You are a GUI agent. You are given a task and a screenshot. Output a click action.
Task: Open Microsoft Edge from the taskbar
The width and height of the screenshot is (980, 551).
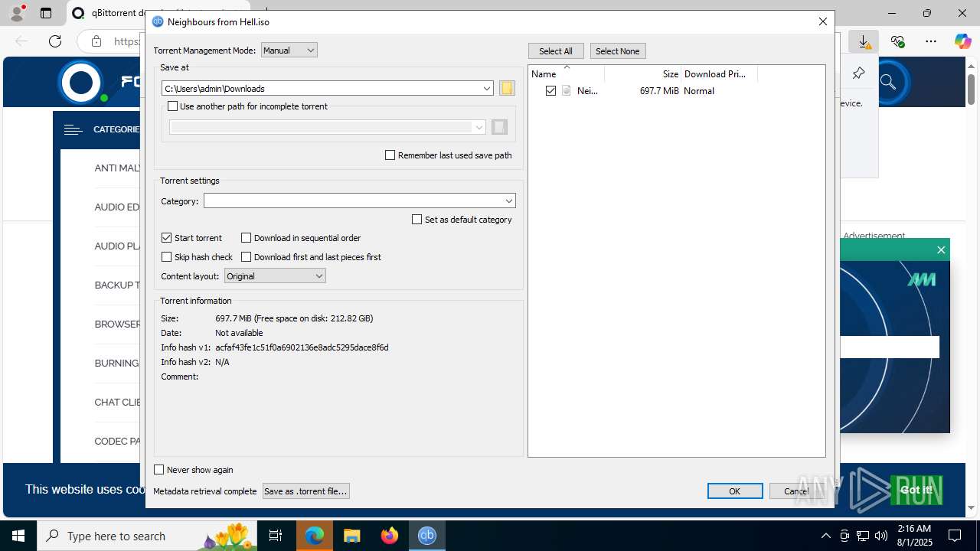pos(315,536)
